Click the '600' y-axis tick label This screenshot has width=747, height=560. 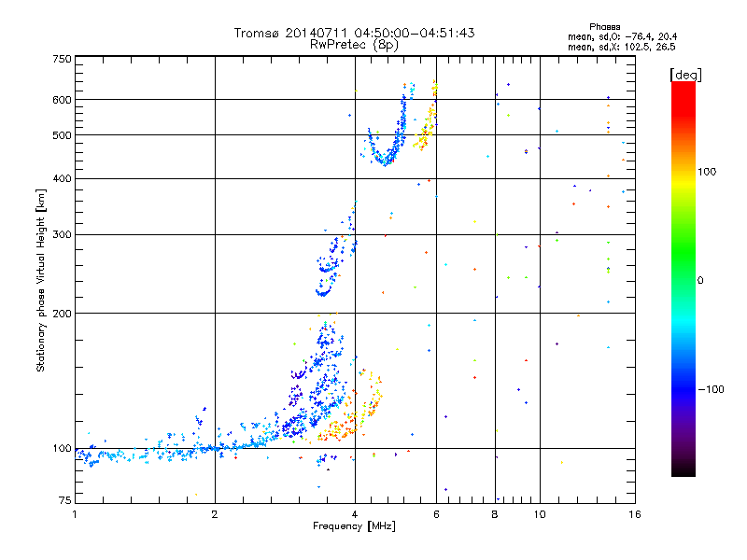[62, 100]
